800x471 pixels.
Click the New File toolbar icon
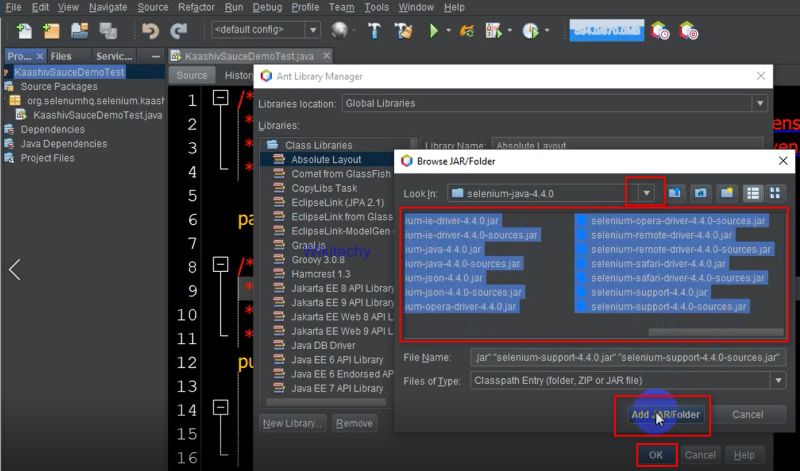tap(23, 31)
